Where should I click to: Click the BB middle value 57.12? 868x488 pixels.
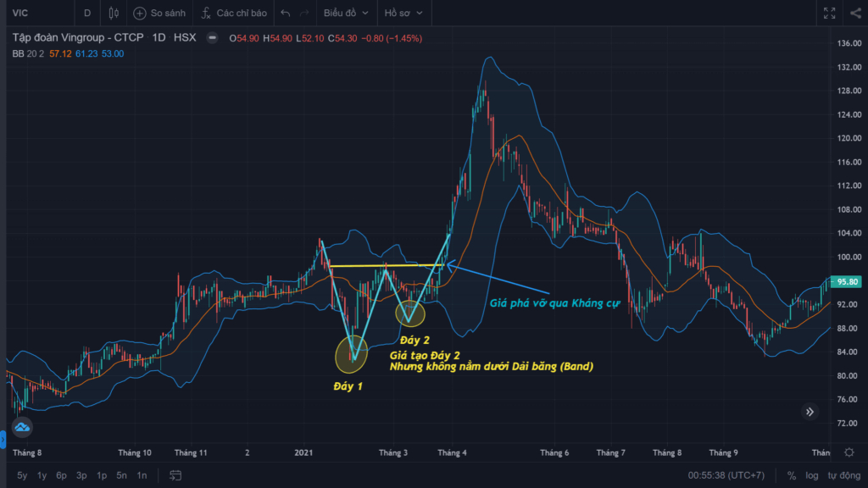point(60,53)
